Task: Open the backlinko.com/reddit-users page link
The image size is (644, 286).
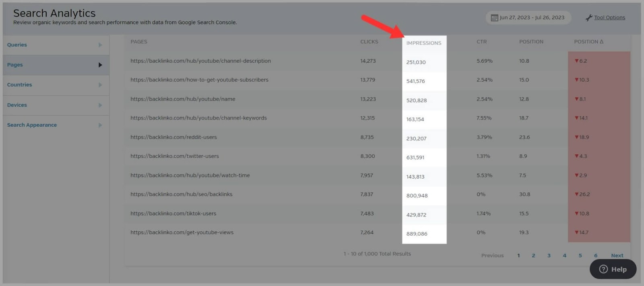Action: [173, 137]
